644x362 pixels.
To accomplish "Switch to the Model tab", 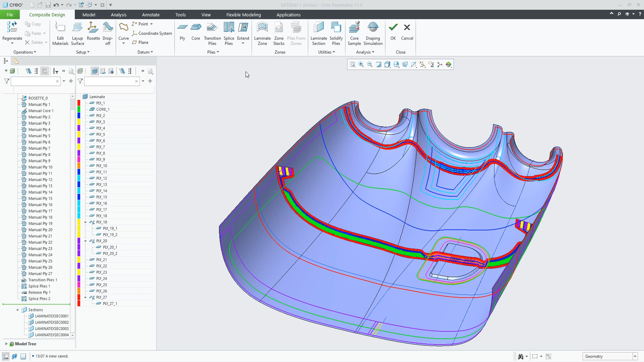I will [89, 15].
